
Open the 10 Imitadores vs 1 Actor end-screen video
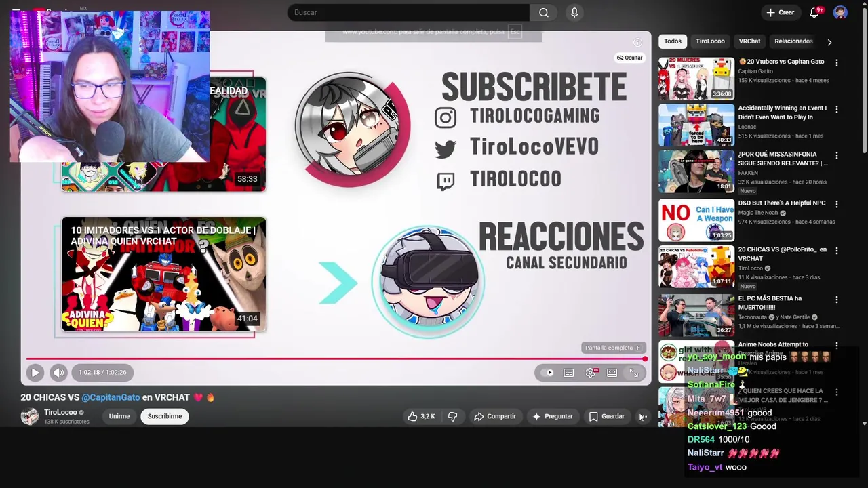pos(163,274)
